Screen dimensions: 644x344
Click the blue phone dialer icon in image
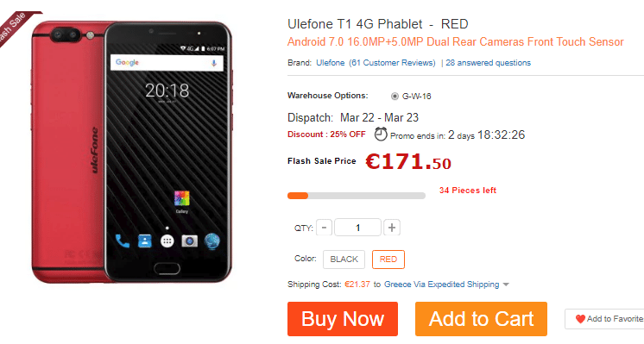(122, 241)
